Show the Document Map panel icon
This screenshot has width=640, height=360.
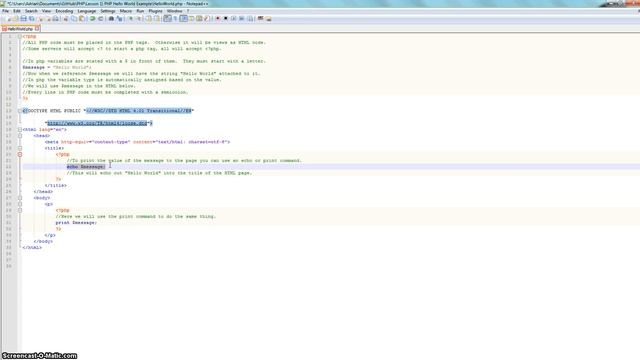click(x=199, y=19)
